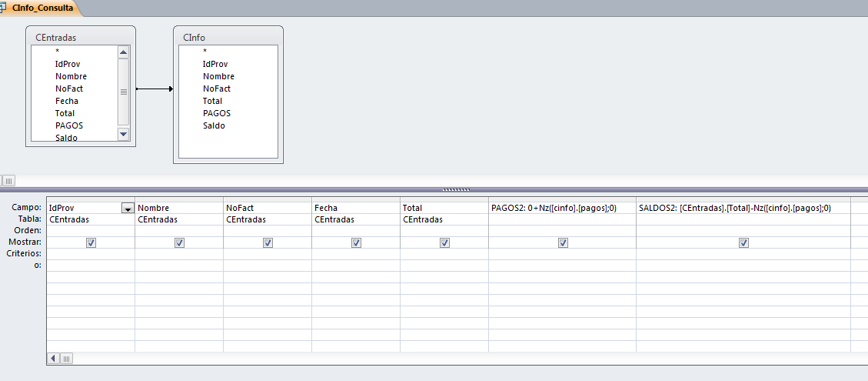The image size is (868, 381).
Task: Uncheck Mostrar for the Nombre column
Action: 179,243
